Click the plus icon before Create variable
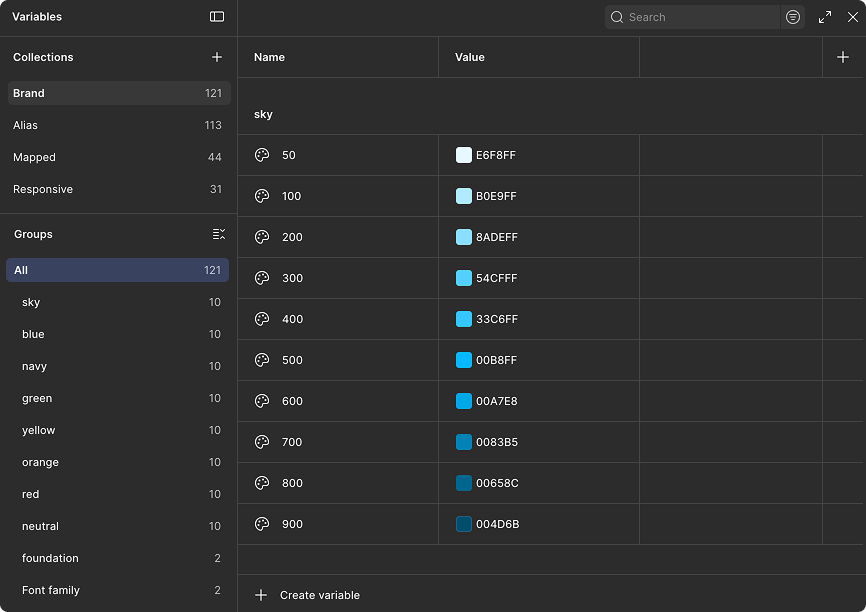This screenshot has height=612, width=866. pos(261,595)
